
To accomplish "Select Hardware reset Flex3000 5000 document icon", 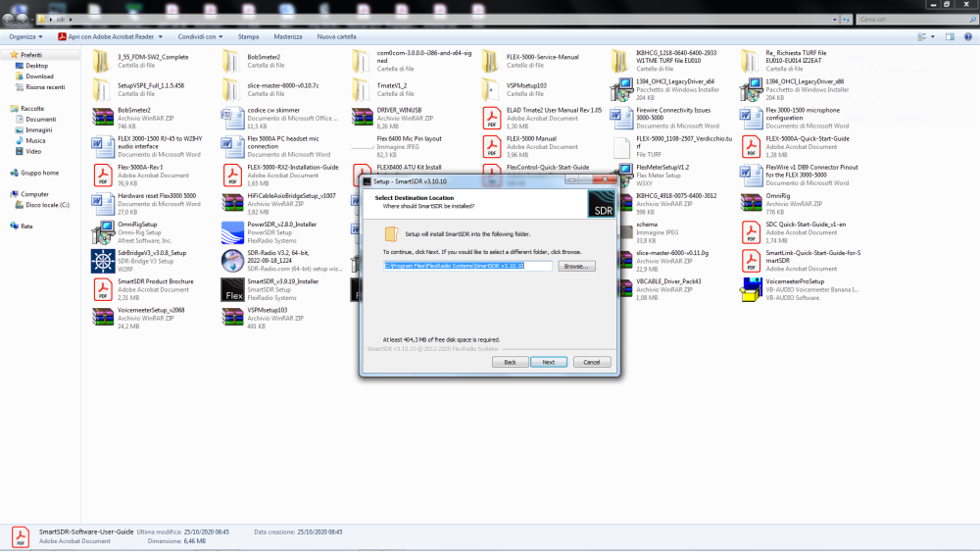I will click(x=103, y=203).
